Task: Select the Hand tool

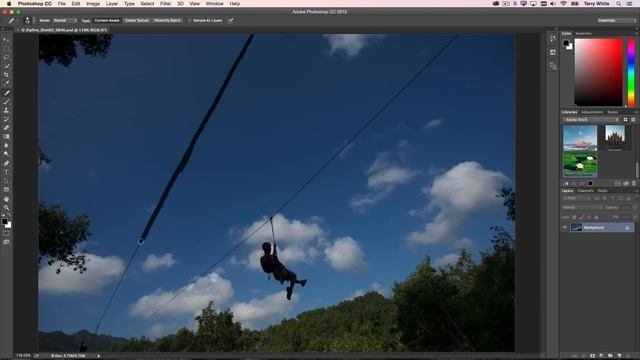Action: point(6,199)
